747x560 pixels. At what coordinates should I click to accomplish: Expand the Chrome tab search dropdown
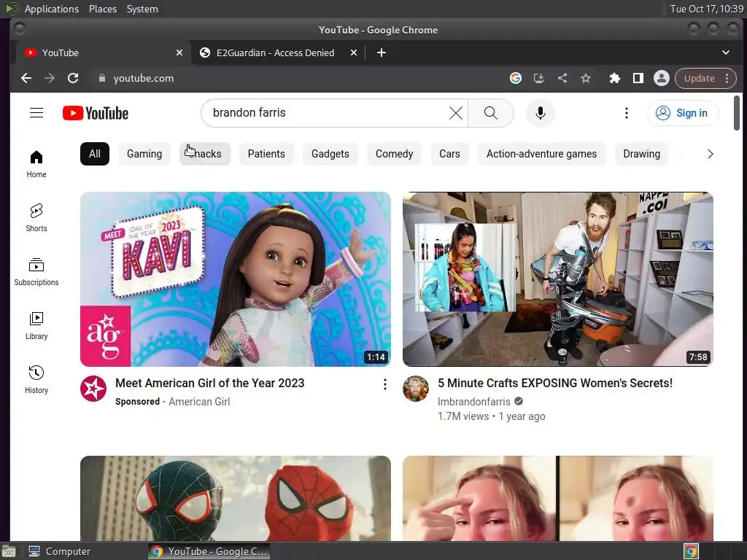726,52
